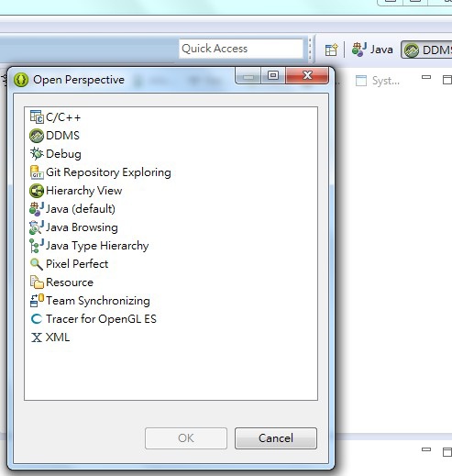The width and height of the screenshot is (452, 476).
Task: Select Java Type Hierarchy entry
Action: pos(97,246)
